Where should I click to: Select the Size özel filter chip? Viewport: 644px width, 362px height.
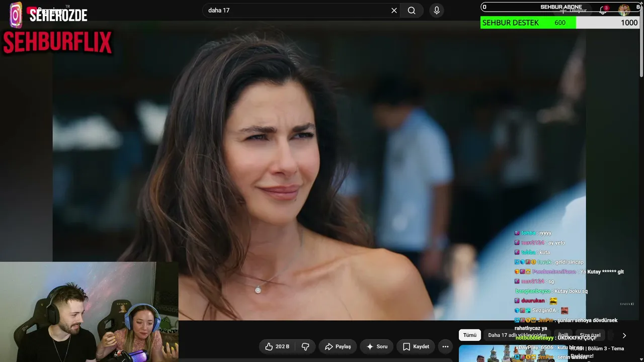tap(590, 335)
